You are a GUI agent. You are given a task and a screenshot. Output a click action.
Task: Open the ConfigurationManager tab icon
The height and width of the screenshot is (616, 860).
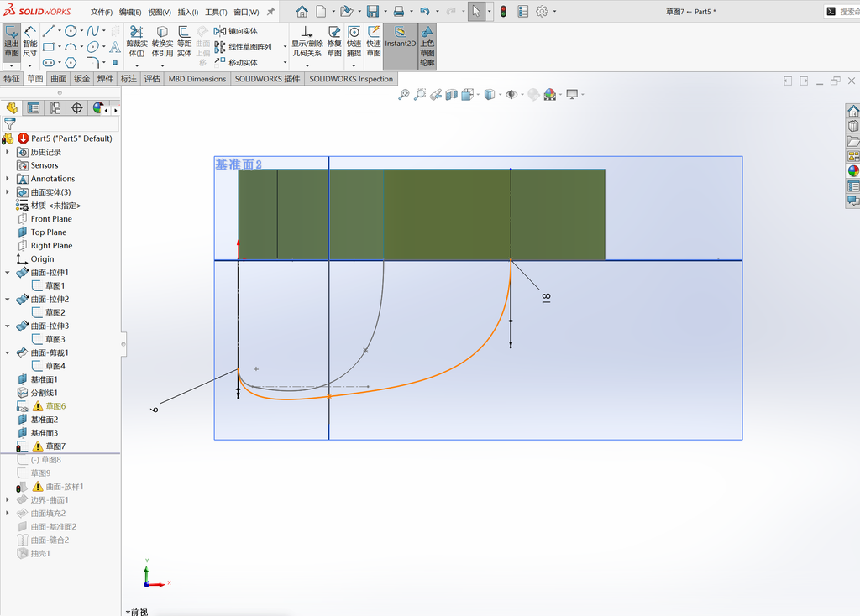[x=55, y=108]
